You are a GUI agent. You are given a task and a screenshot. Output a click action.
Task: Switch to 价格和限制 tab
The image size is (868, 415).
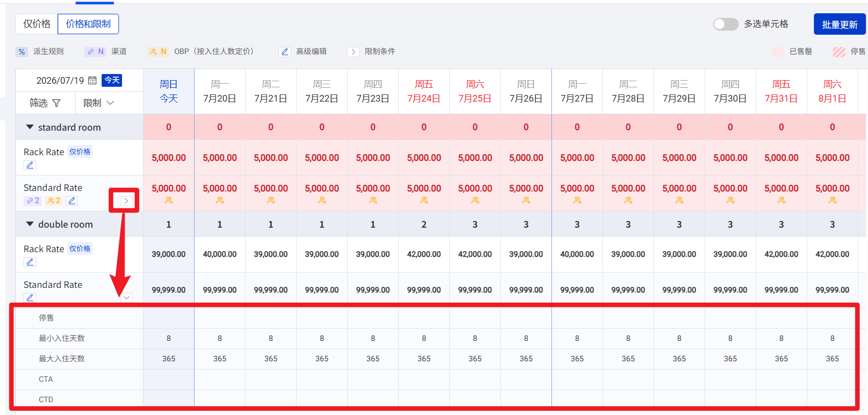[88, 24]
